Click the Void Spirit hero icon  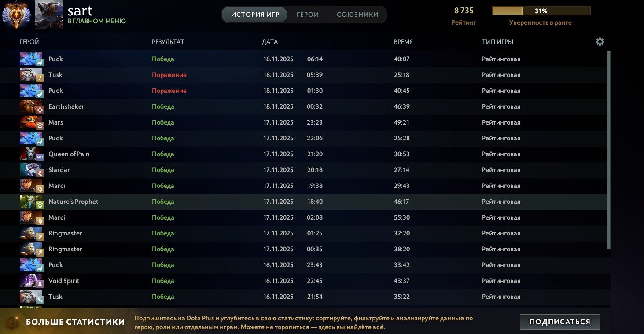tap(31, 280)
